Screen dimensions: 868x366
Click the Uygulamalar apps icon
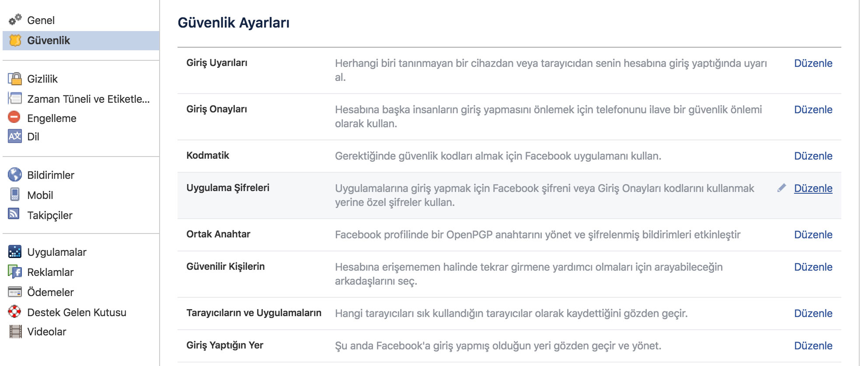[x=15, y=251]
